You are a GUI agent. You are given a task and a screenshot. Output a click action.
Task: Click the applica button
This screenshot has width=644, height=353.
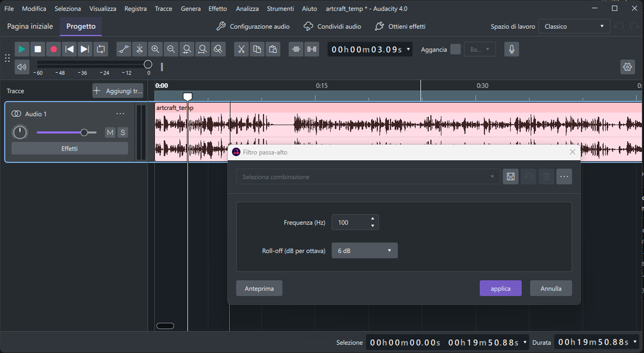coord(501,288)
